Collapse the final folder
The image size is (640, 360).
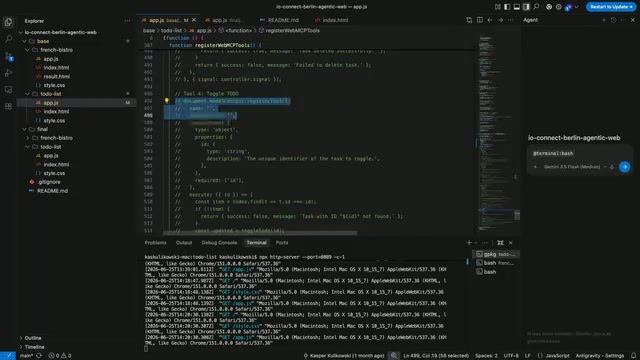pyautogui.click(x=42, y=129)
